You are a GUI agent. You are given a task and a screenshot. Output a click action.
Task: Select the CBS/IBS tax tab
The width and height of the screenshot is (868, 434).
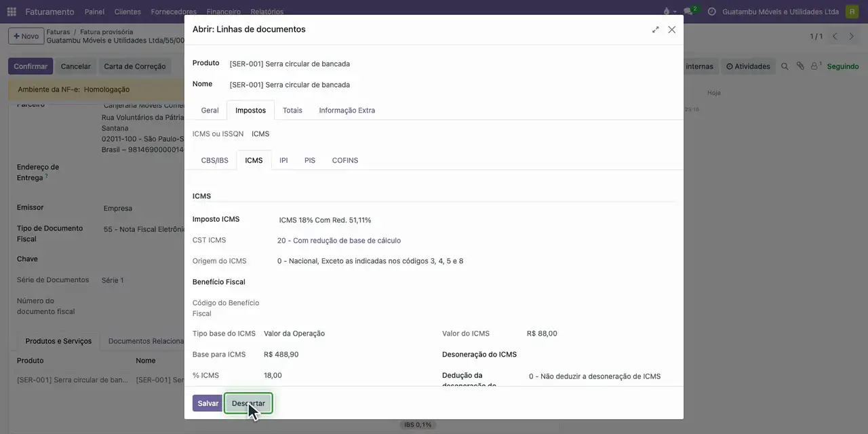pyautogui.click(x=215, y=161)
